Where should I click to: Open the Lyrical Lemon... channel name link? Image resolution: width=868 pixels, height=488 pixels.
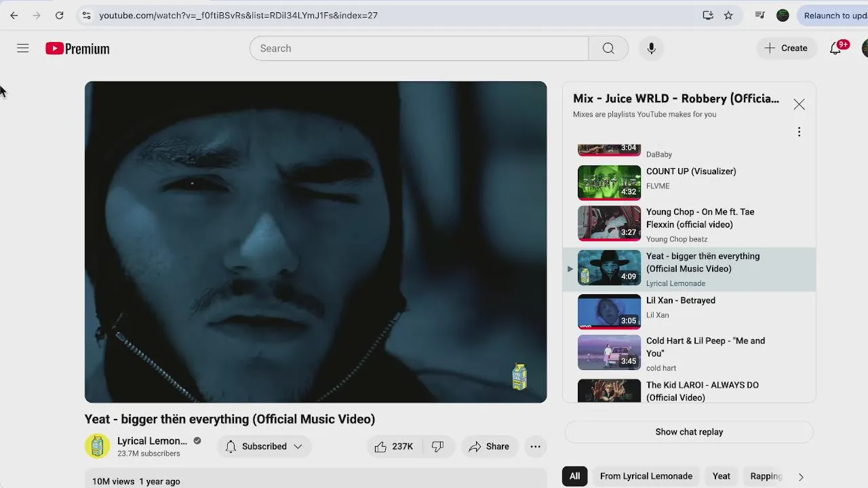[x=152, y=441]
